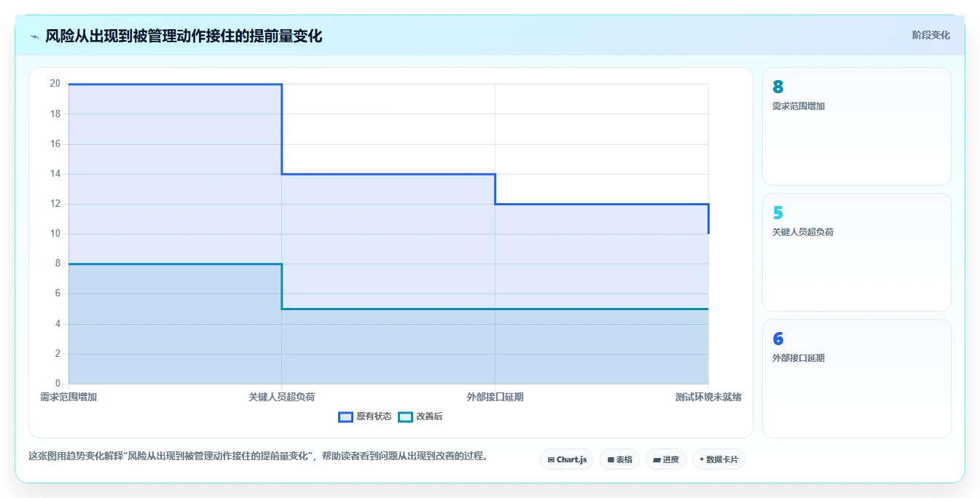The width and height of the screenshot is (980, 498).
Task: Click the y-axis value 10
Action: click(x=55, y=234)
